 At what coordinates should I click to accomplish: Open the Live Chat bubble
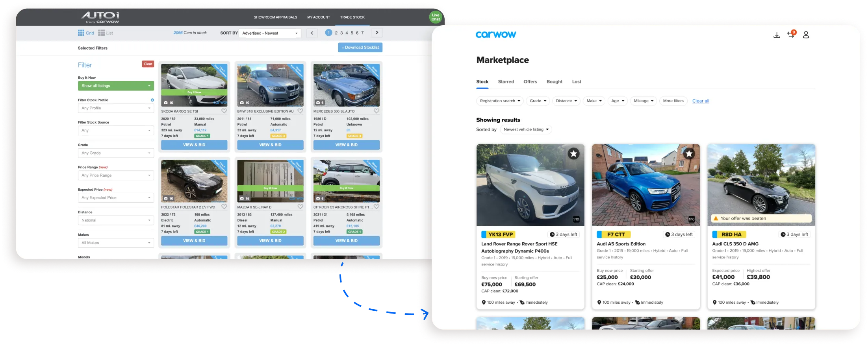point(436,17)
